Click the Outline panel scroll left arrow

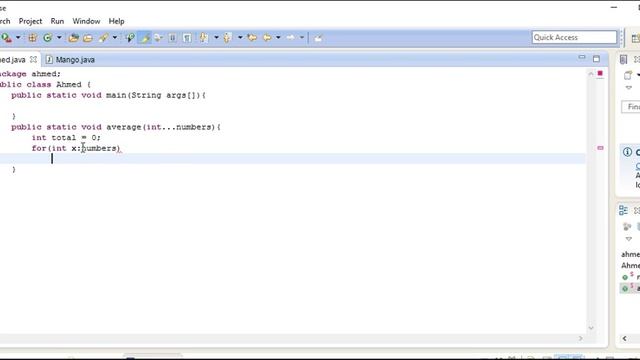(x=624, y=338)
